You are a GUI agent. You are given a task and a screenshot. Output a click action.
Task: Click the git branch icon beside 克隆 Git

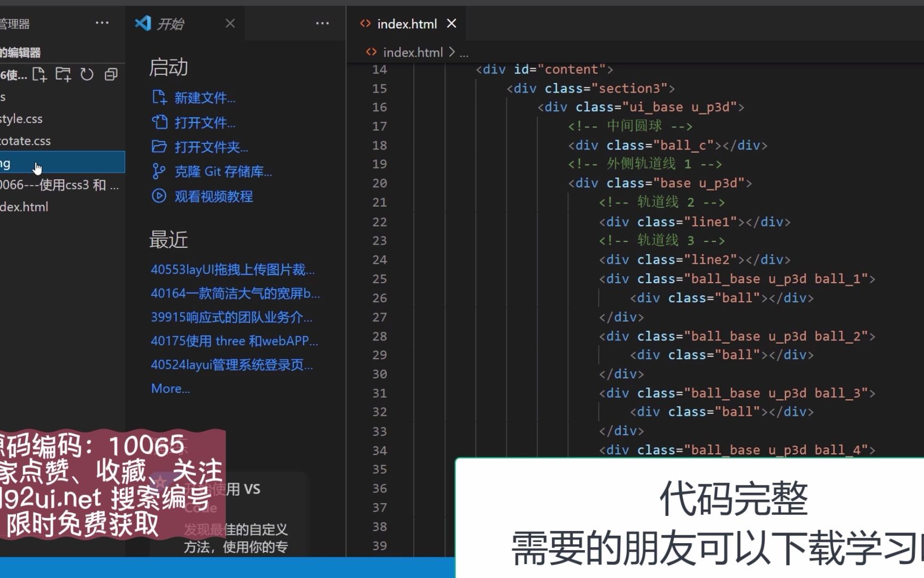click(159, 171)
